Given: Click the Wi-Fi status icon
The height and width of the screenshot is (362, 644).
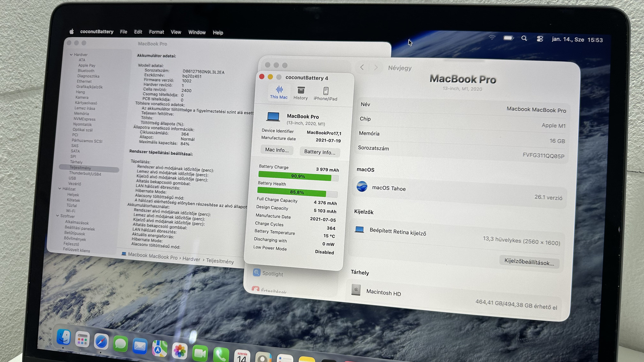Looking at the screenshot, I should pos(492,38).
